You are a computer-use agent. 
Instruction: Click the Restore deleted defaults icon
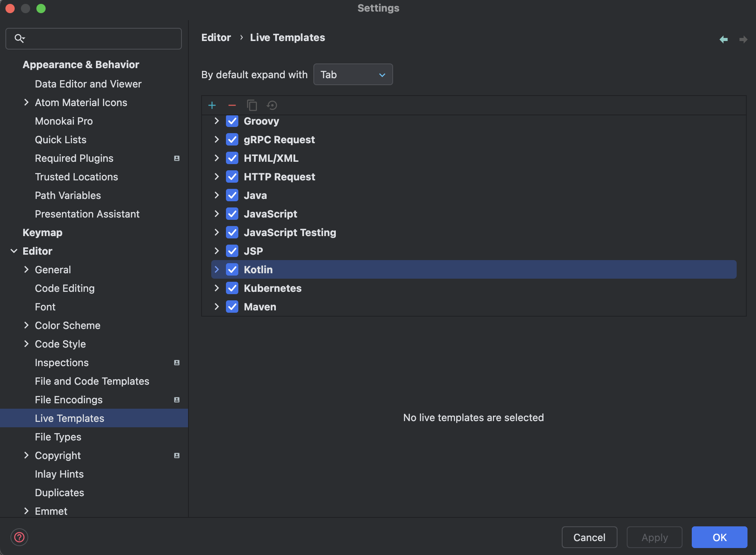point(272,105)
